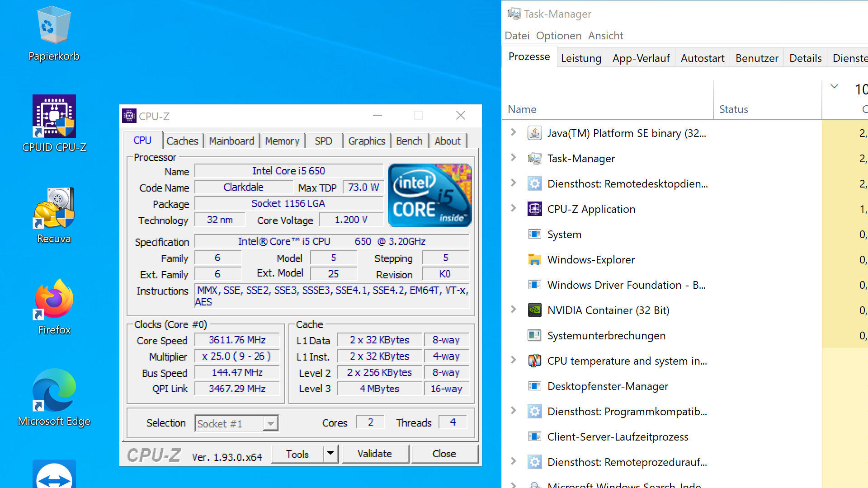Expand the NVIDIA Container (32 Bit) process
The image size is (868, 488).
tap(514, 310)
